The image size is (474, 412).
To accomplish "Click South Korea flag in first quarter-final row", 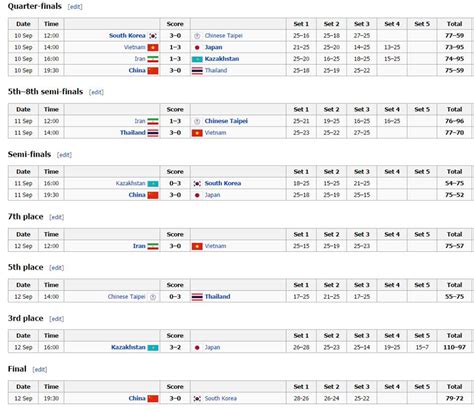I will coord(153,36).
